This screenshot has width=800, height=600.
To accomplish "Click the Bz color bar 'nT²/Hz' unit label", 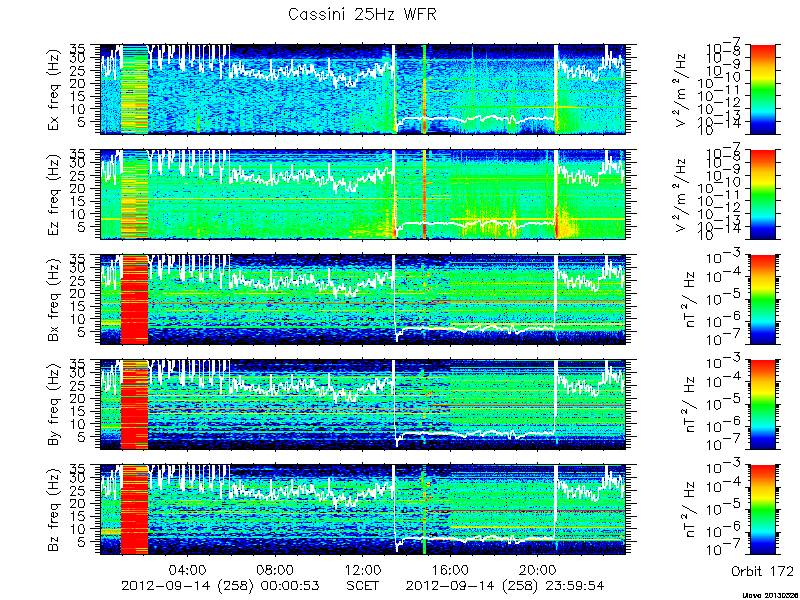I will click(688, 510).
